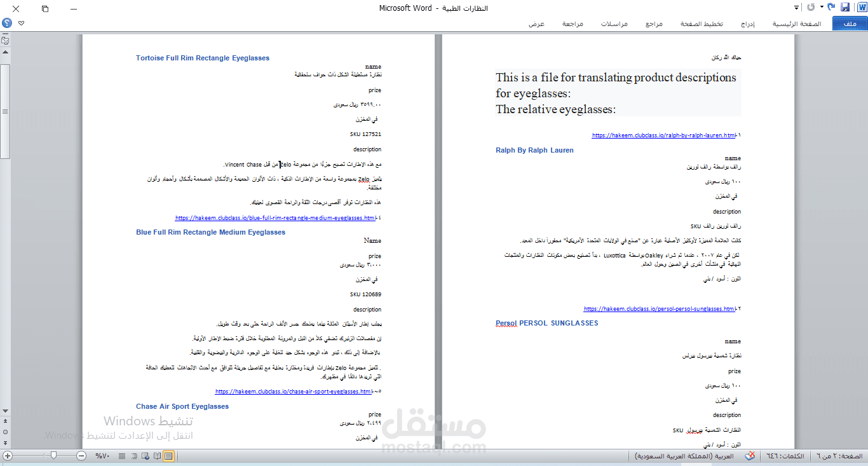The image size is (868, 466).
Task: Click heading Tortoise Full Rim Rectangle Eyeglasses
Action: (203, 58)
